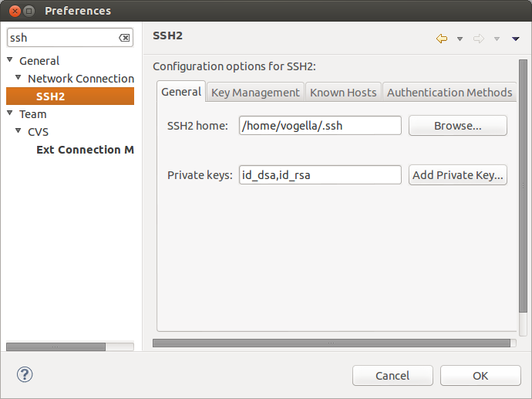Clear the ssh filter text

[x=124, y=38]
